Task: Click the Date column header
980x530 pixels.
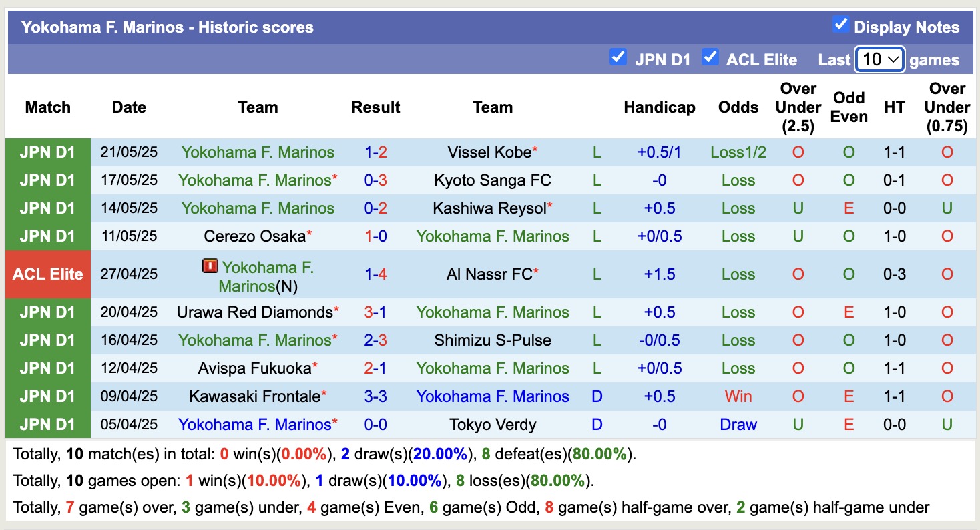Action: [x=129, y=107]
